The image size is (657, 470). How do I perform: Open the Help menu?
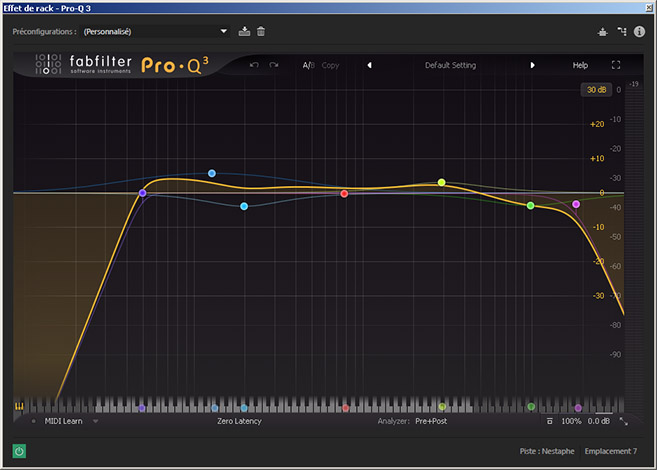[x=580, y=65]
